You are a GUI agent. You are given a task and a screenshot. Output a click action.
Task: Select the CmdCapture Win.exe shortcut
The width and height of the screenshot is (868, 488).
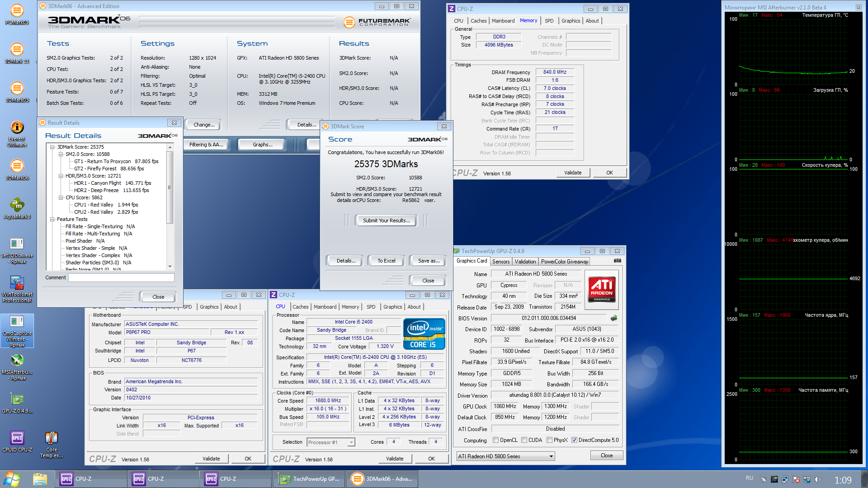point(17,331)
